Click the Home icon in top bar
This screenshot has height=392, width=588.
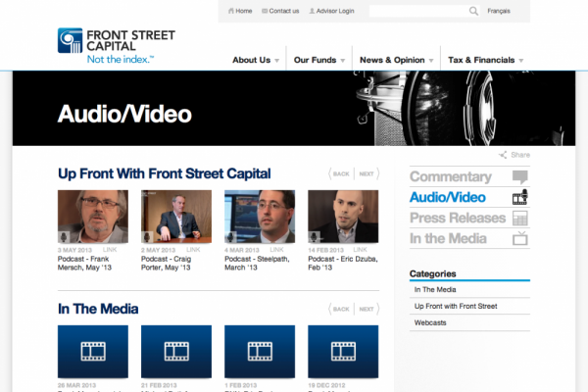tap(231, 11)
